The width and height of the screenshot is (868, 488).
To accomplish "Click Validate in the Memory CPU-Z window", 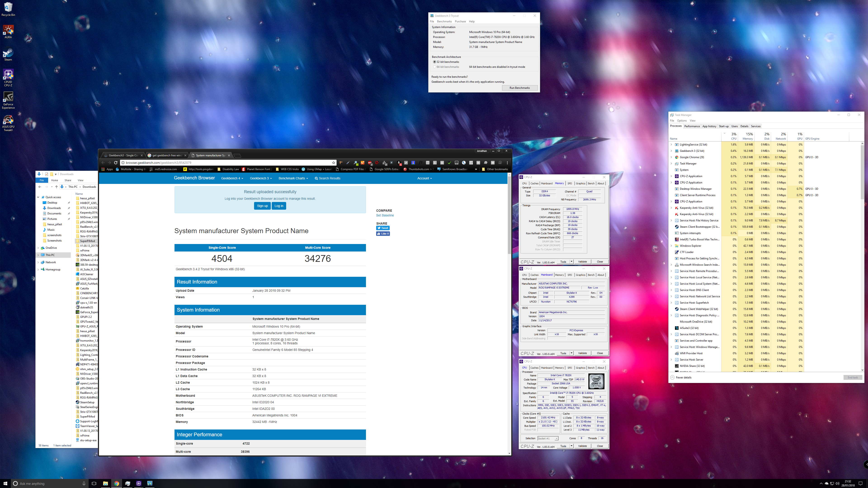I will 582,262.
